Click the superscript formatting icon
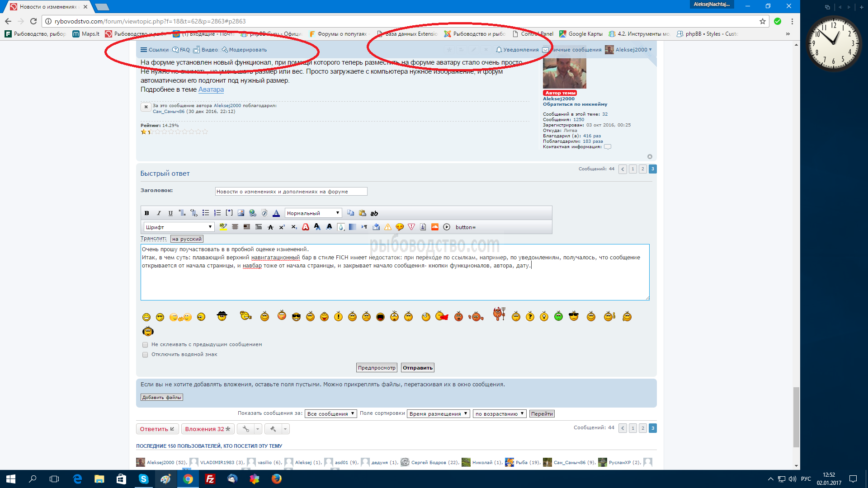 [282, 227]
